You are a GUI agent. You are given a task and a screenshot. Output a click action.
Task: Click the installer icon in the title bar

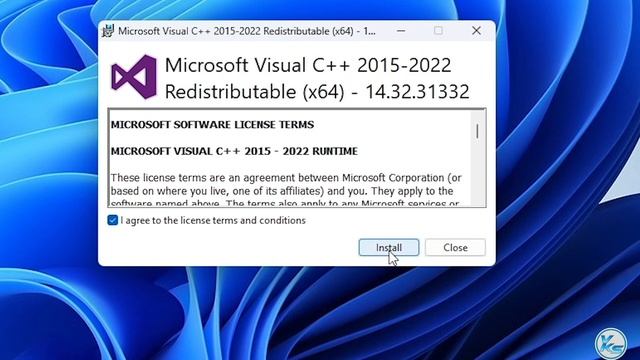pyautogui.click(x=108, y=31)
